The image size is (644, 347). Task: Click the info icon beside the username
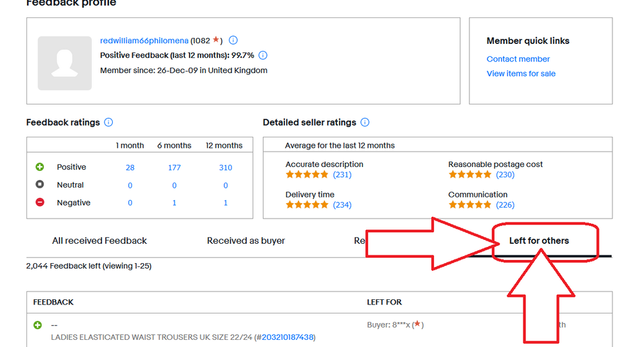coord(233,40)
